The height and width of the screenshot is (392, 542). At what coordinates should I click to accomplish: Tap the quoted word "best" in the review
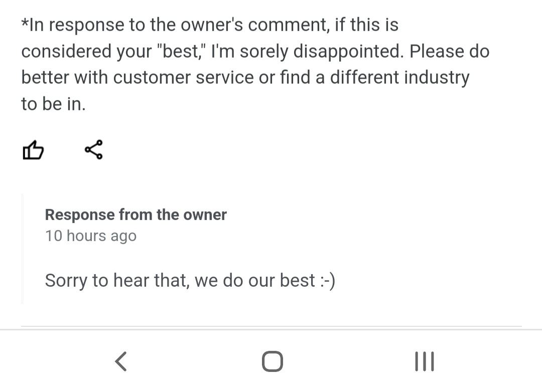pyautogui.click(x=184, y=51)
